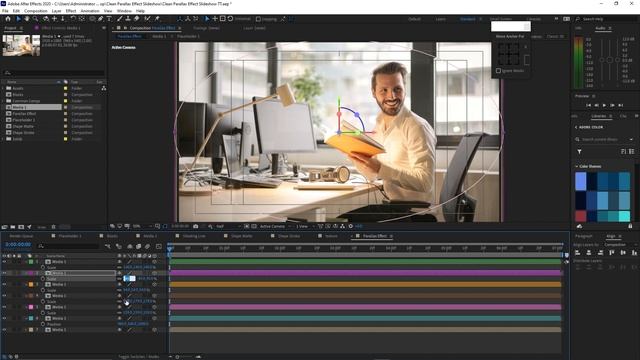The width and height of the screenshot is (640, 360).
Task: Hide layer 1 Media 1 with eye icon
Action: (4, 262)
